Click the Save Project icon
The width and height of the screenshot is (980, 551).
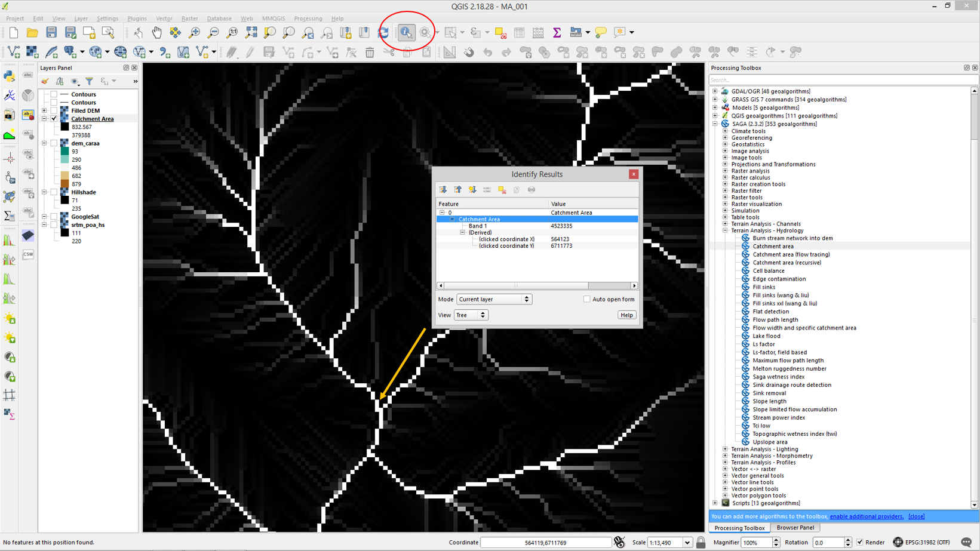51,33
